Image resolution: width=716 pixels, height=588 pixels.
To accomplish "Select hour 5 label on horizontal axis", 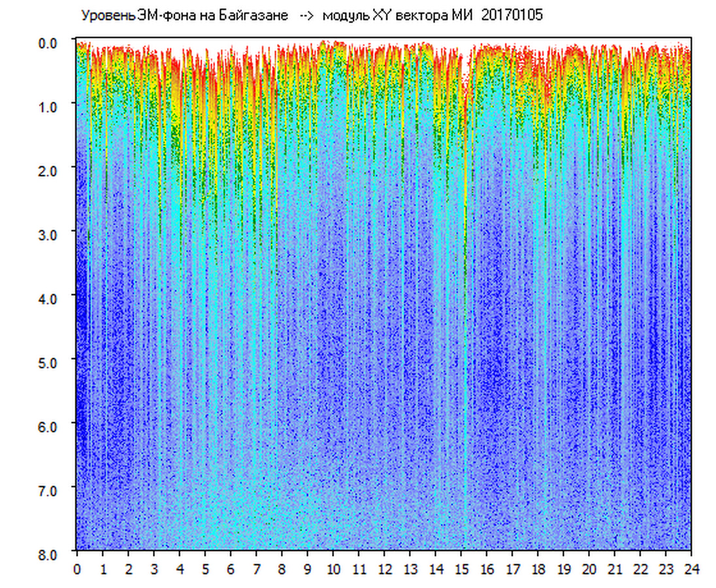I will pos(205,569).
